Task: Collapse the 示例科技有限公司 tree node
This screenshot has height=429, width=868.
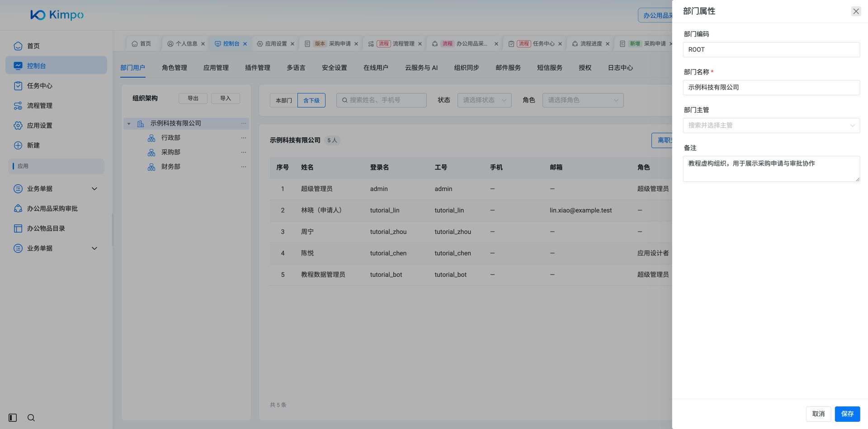Action: (x=129, y=123)
